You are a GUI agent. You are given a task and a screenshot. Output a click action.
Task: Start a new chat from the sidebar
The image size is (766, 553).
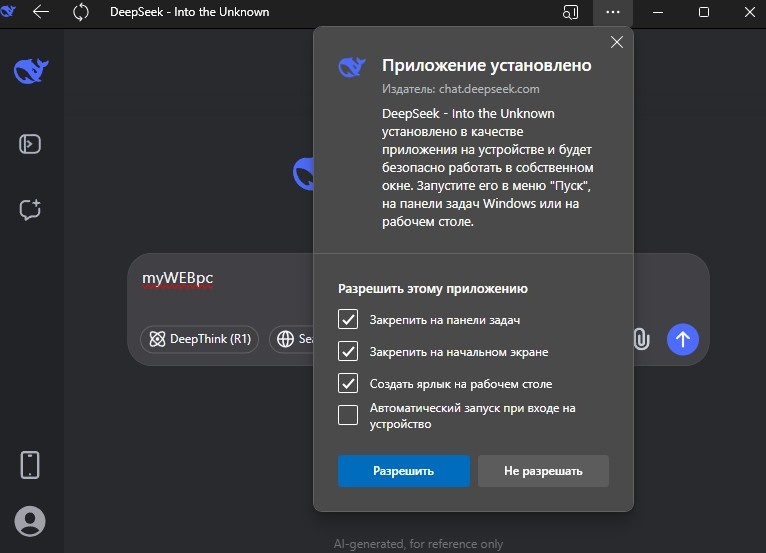point(30,210)
